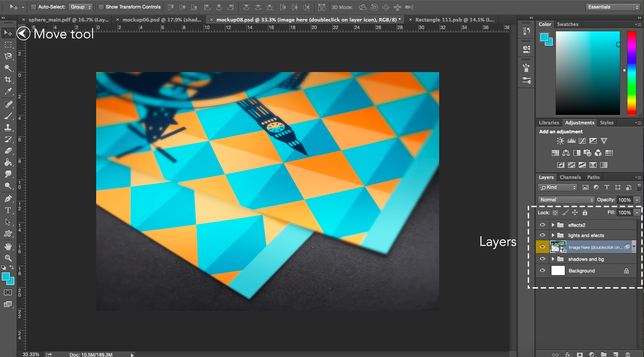Select the Lasso tool

click(x=8, y=56)
